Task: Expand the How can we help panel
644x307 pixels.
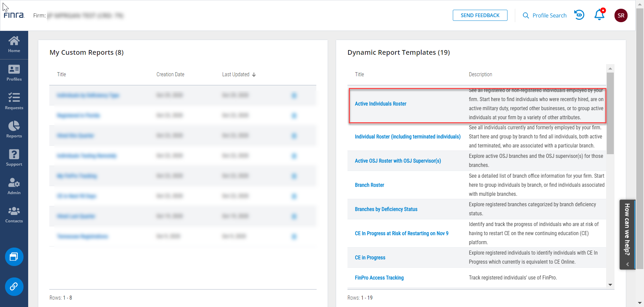Action: pyautogui.click(x=627, y=234)
